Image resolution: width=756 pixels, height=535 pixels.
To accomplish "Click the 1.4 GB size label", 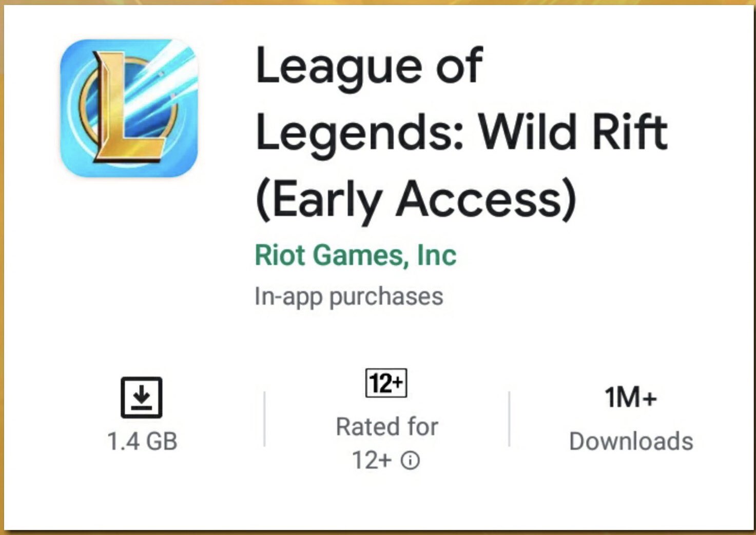I will (142, 441).
